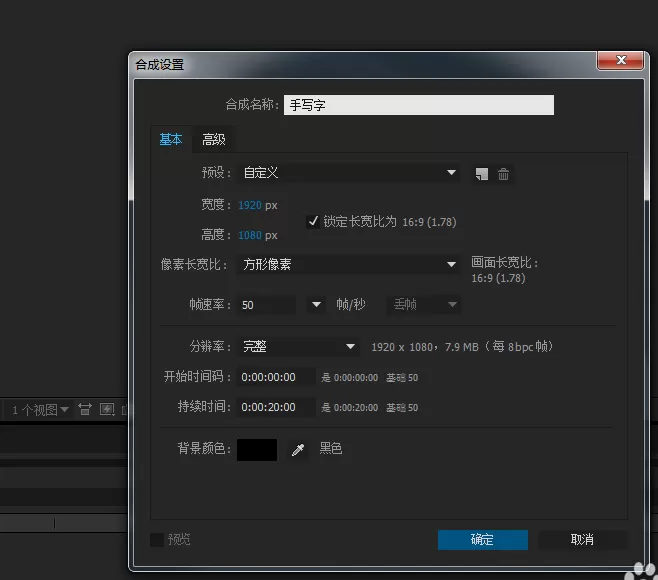Viewport: 658px width, 580px height.
Task: Click the 合成名称 field containing 手写字
Action: pos(419,105)
